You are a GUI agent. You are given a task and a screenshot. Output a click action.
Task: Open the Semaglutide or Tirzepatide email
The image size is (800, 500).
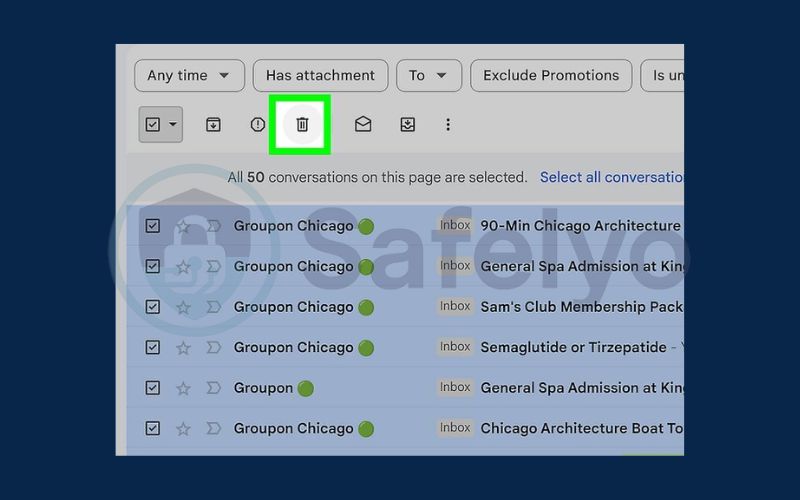pyautogui.click(x=573, y=347)
